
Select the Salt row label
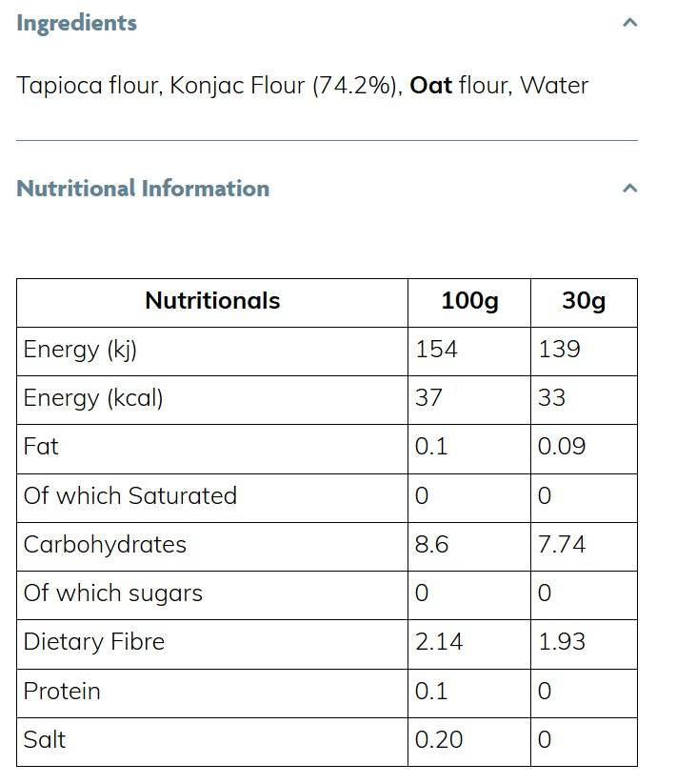click(45, 740)
